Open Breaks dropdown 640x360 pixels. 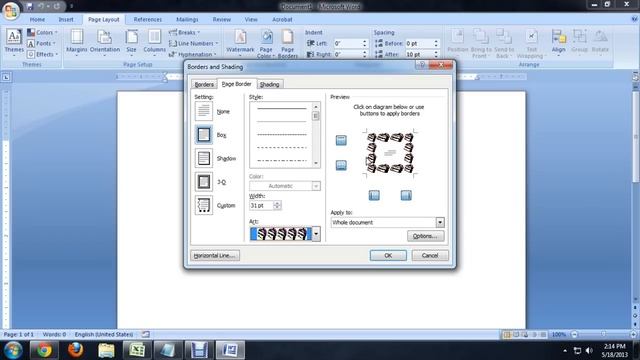click(184, 32)
